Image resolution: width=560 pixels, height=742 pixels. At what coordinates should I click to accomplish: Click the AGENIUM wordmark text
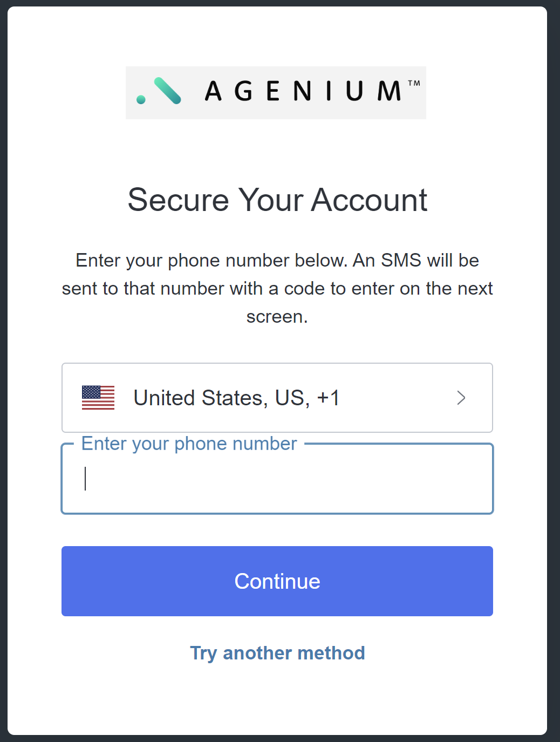(303, 91)
